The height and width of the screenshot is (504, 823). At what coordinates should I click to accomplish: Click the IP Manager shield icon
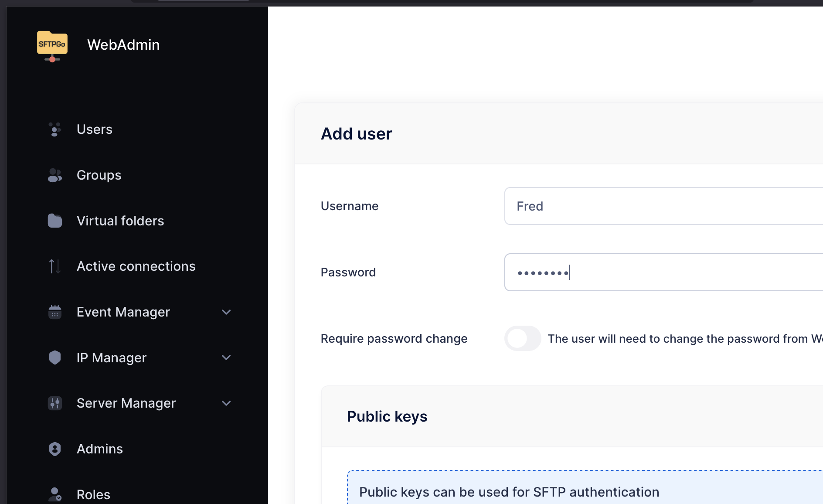[x=54, y=358]
